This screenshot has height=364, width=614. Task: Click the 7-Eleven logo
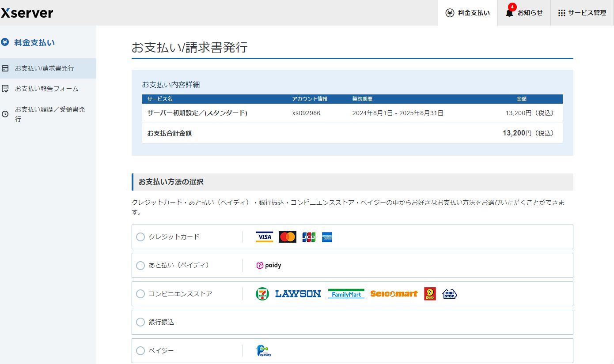coord(262,294)
